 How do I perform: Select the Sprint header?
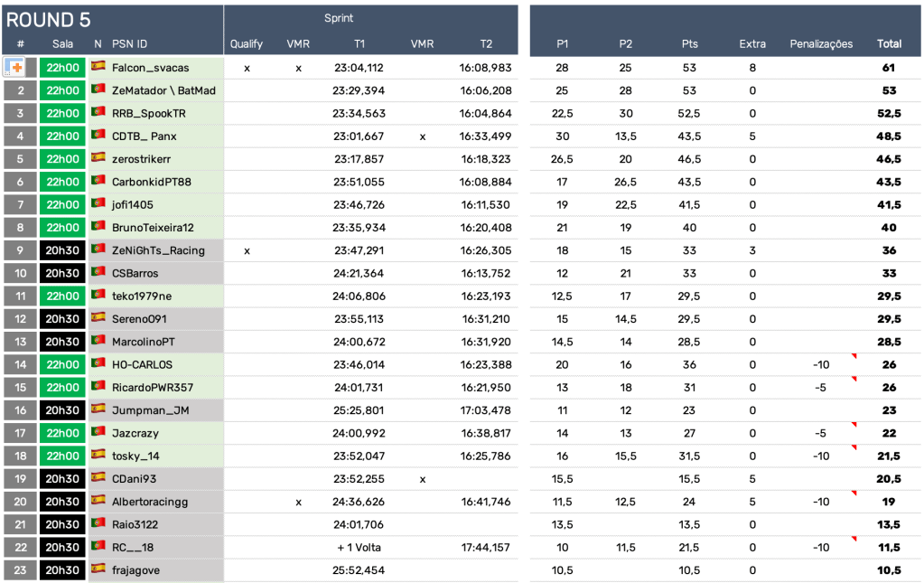click(339, 18)
